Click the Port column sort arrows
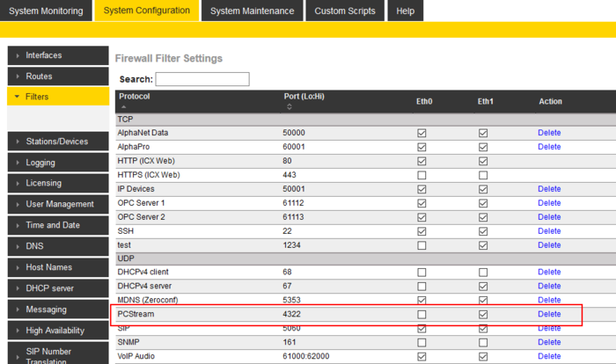The width and height of the screenshot is (616, 364). pos(290,106)
